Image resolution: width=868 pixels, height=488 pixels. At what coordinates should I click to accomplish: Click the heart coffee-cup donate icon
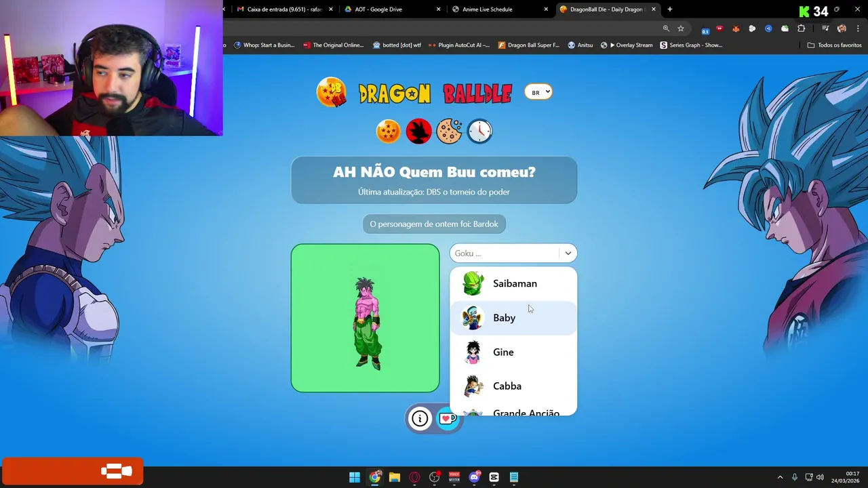pos(448,419)
